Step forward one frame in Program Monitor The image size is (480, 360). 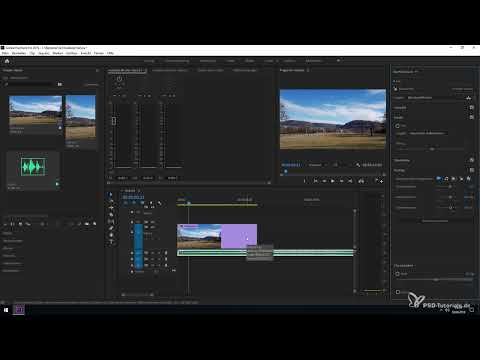pyautogui.click(x=341, y=181)
